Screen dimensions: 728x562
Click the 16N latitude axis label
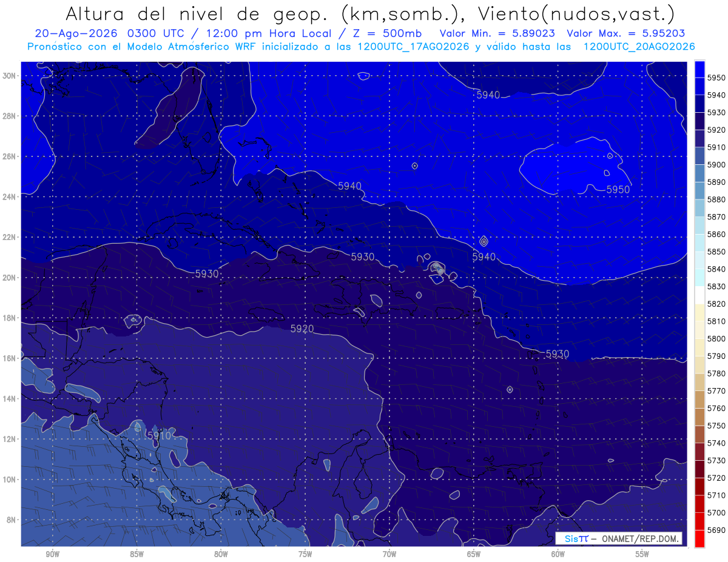[8, 358]
